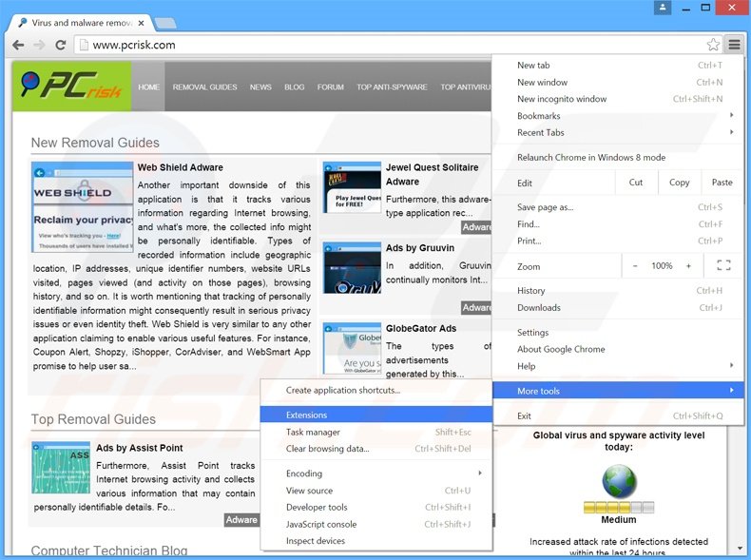Expand the Bookmarks submenu
Viewport: 751px width, 560px height.
tap(618, 115)
